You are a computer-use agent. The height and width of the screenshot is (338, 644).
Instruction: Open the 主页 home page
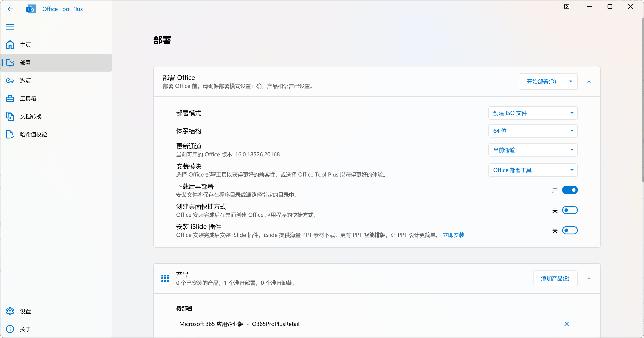25,45
